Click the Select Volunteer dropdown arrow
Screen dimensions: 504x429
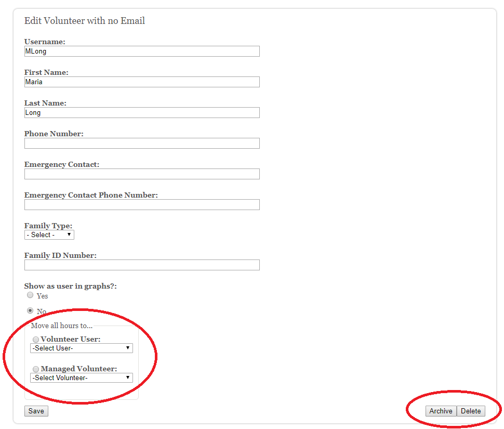click(128, 378)
